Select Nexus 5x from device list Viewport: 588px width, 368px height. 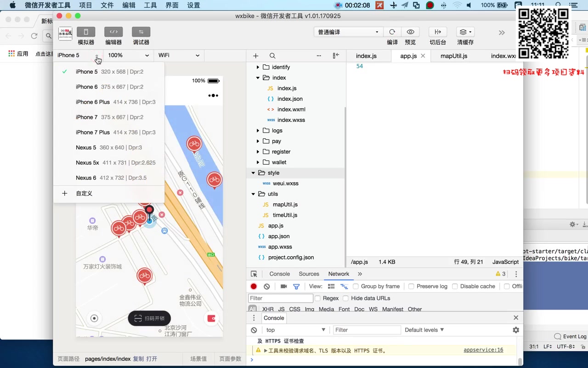[109, 163]
